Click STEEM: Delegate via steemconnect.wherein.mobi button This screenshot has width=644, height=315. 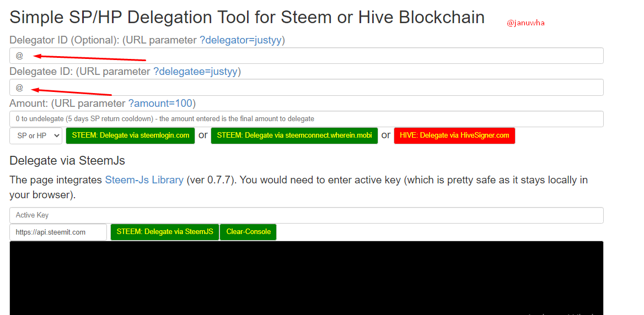[x=294, y=136]
